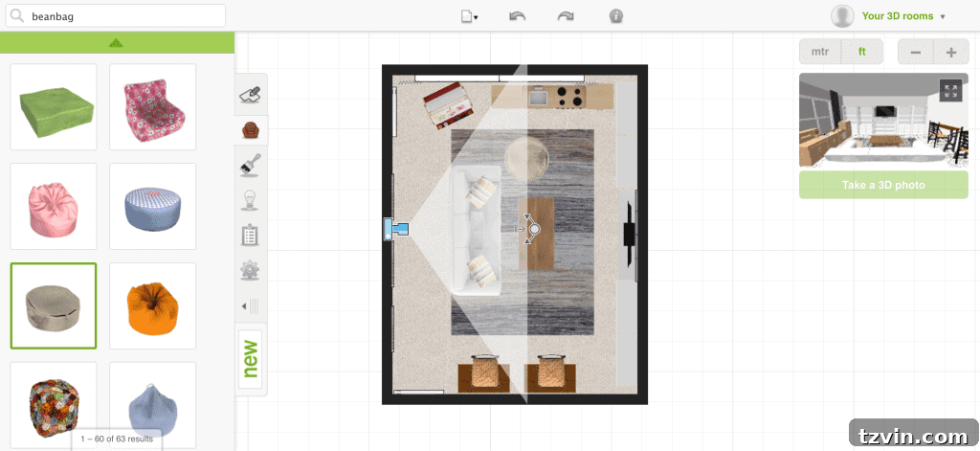Select the kitchen stove counter unit
The image size is (980, 451).
[552, 97]
